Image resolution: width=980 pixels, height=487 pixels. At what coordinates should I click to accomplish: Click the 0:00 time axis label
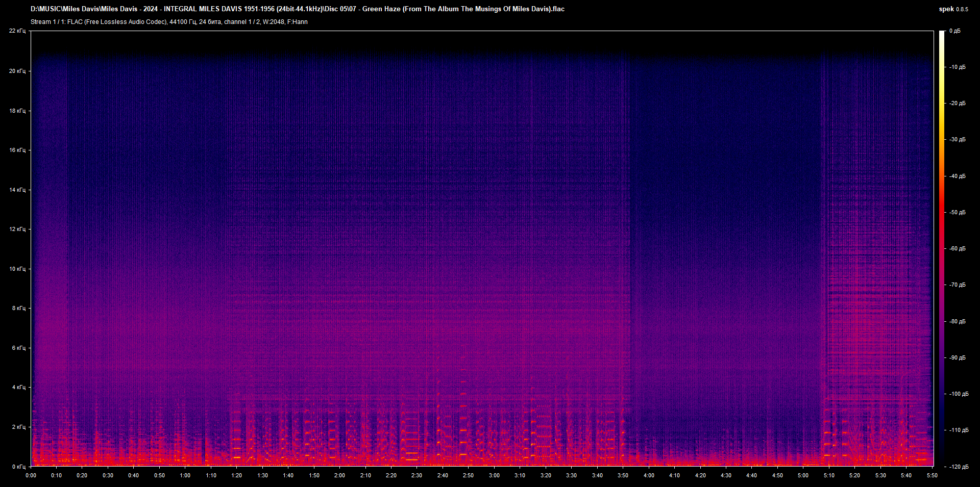click(x=31, y=475)
